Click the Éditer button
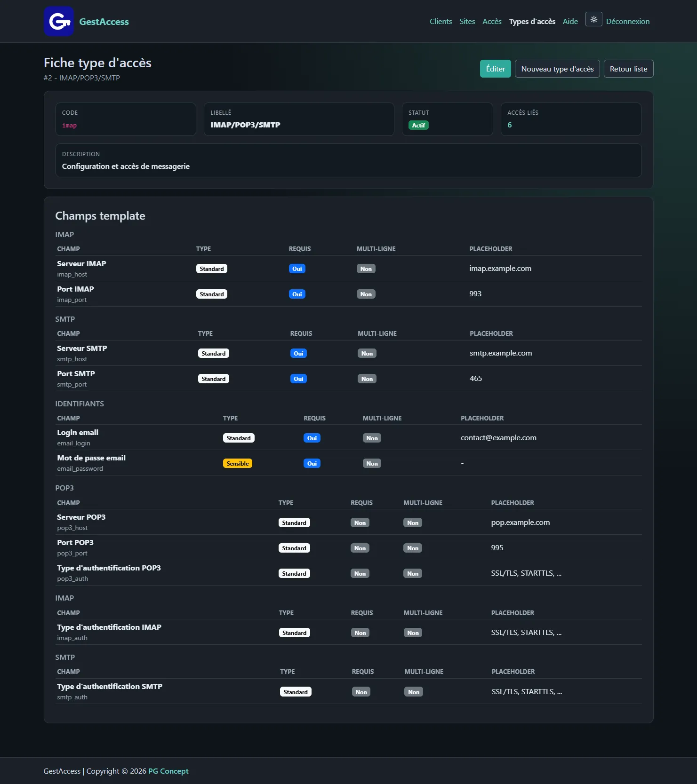 (496, 69)
